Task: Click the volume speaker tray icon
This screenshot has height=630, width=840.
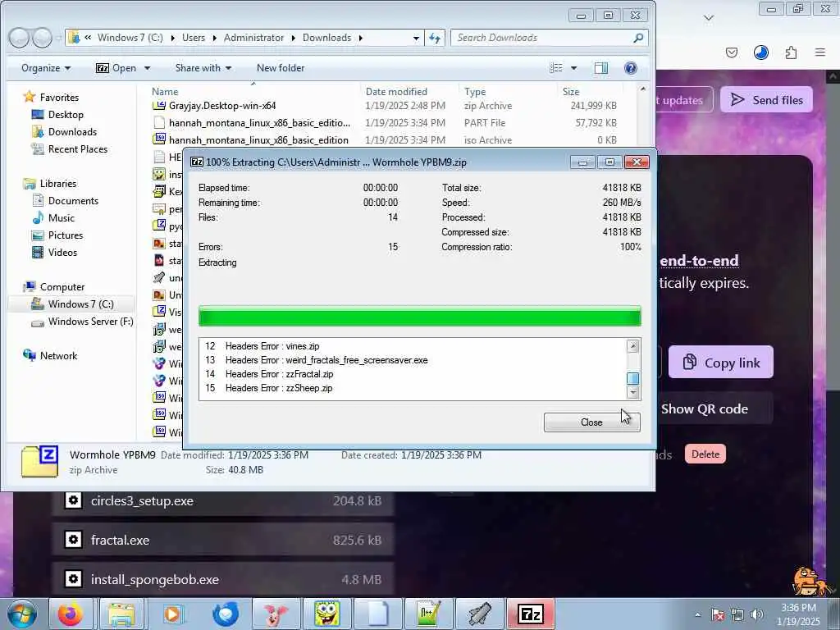Action: (756, 614)
